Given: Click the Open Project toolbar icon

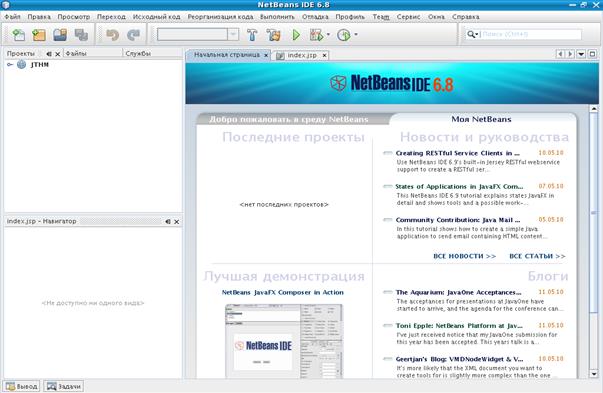Looking at the screenshot, I should 60,35.
